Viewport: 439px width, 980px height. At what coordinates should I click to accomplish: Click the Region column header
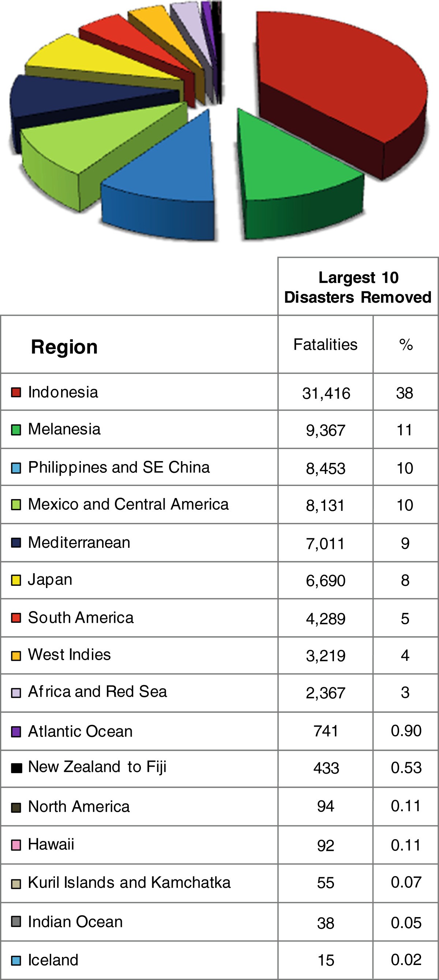point(64,347)
